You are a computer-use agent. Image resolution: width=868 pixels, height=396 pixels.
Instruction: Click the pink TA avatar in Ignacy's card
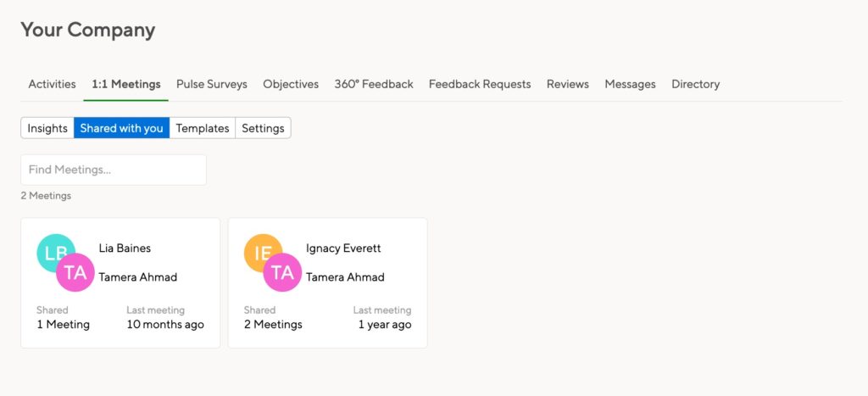pos(282,272)
